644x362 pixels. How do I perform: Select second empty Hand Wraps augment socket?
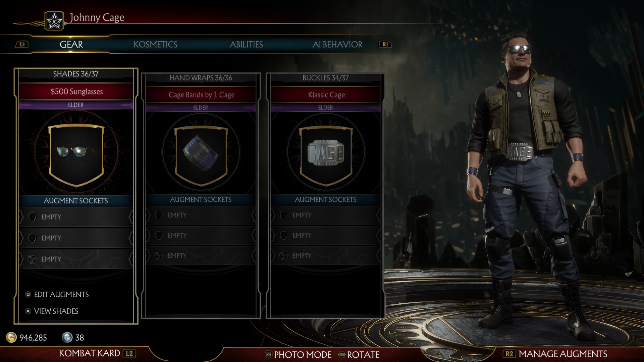pos(201,235)
